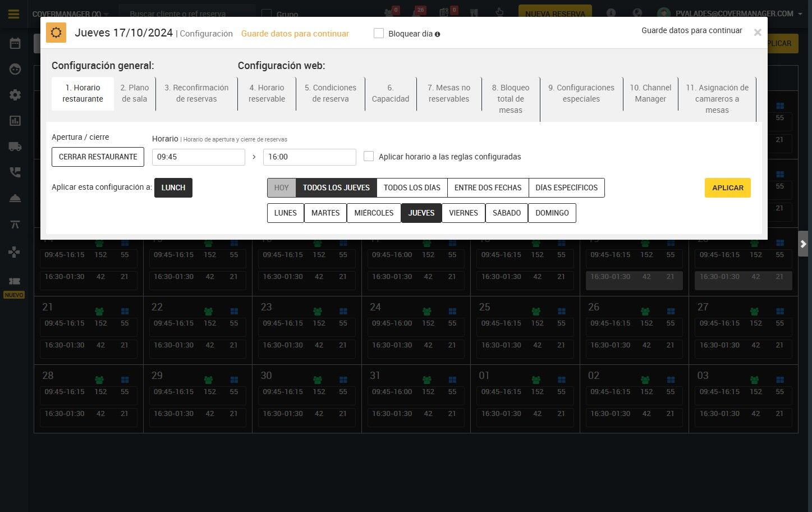The width and height of the screenshot is (812, 512).
Task: Open the 6. Capacidad tab
Action: [x=391, y=93]
